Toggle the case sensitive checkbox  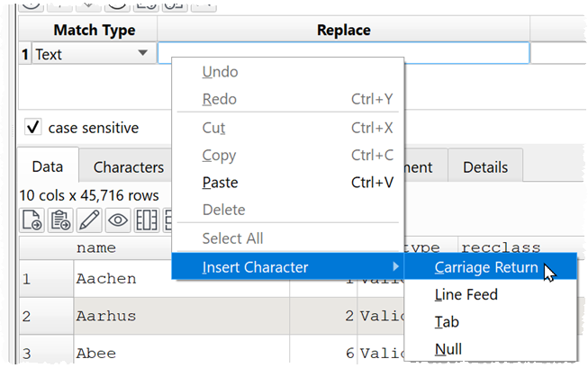coord(33,128)
